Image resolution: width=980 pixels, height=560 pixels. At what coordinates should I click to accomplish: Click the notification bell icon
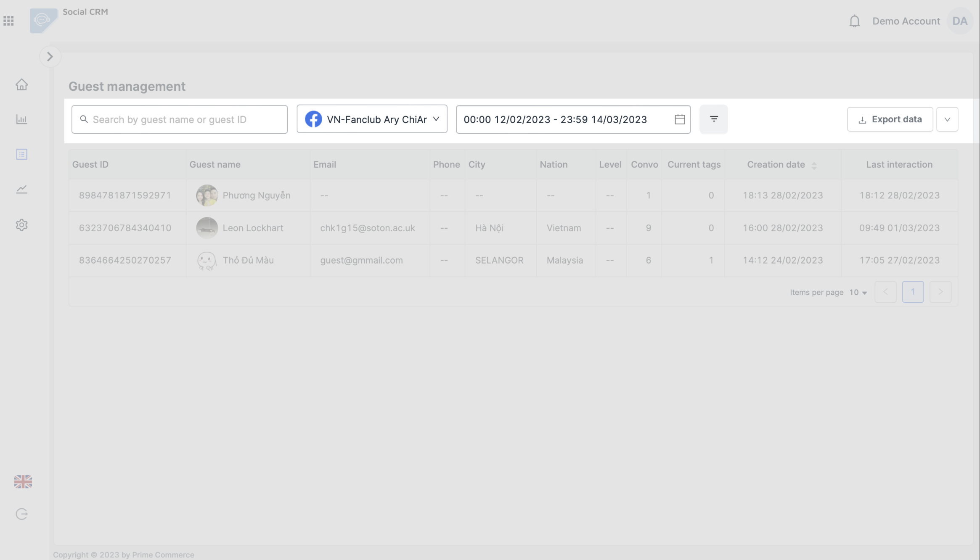854,21
